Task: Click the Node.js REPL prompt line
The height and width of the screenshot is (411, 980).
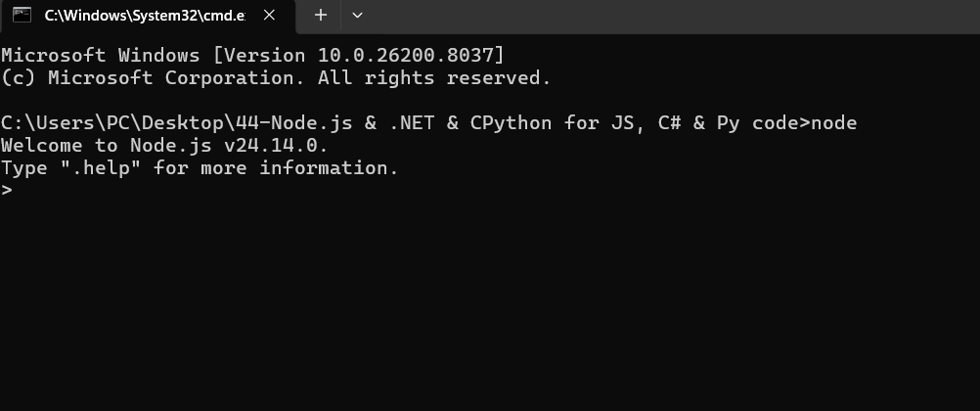Action: pos(8,191)
